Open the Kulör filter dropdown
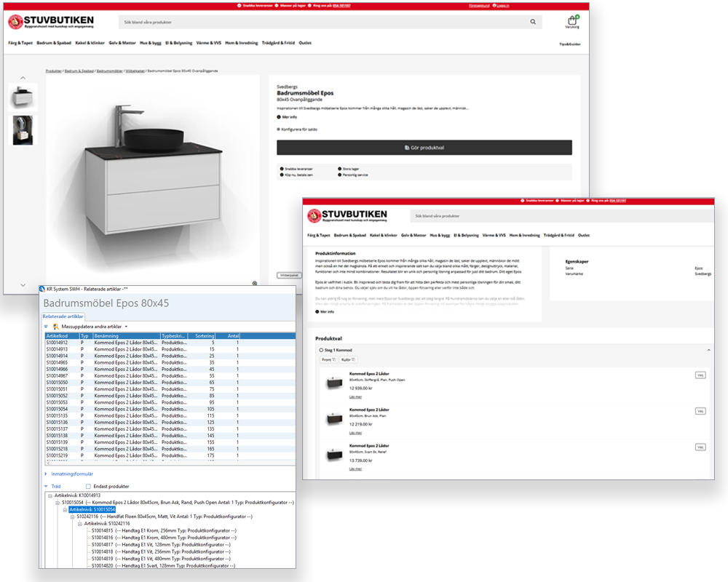Image resolution: width=728 pixels, height=582 pixels. click(348, 359)
